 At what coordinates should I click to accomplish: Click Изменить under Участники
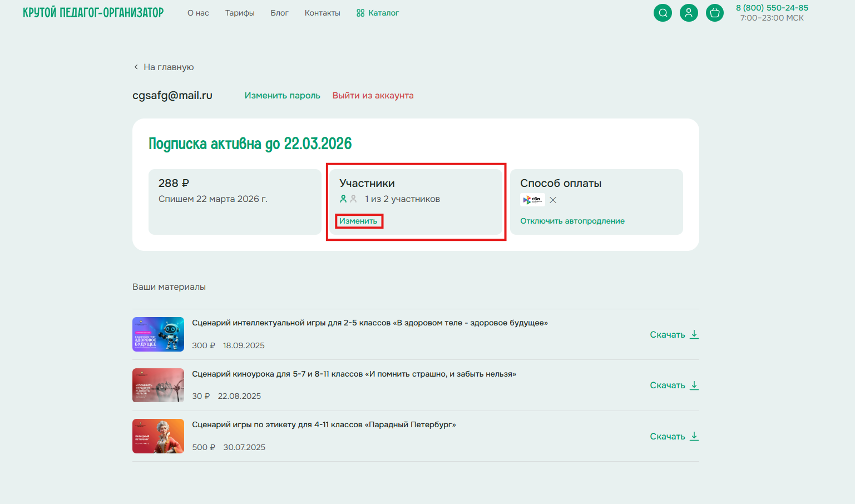pyautogui.click(x=358, y=221)
